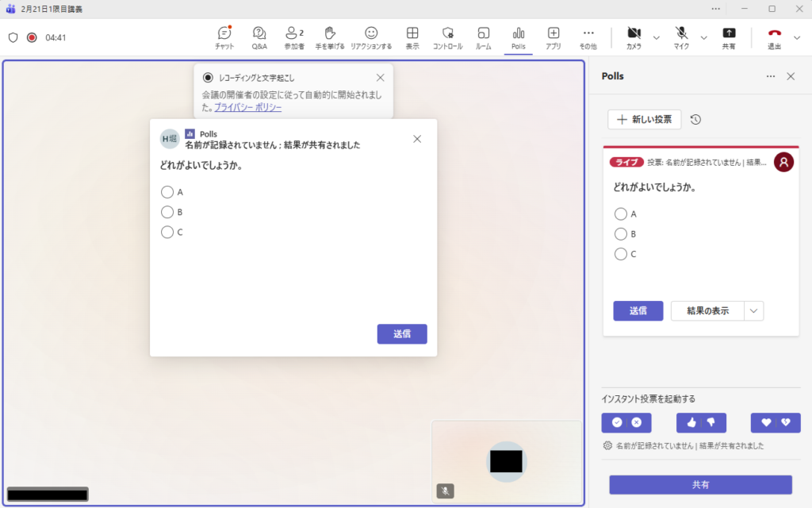The image size is (812, 508).
Task: Open リアクションする reactions menu
Action: click(x=371, y=37)
